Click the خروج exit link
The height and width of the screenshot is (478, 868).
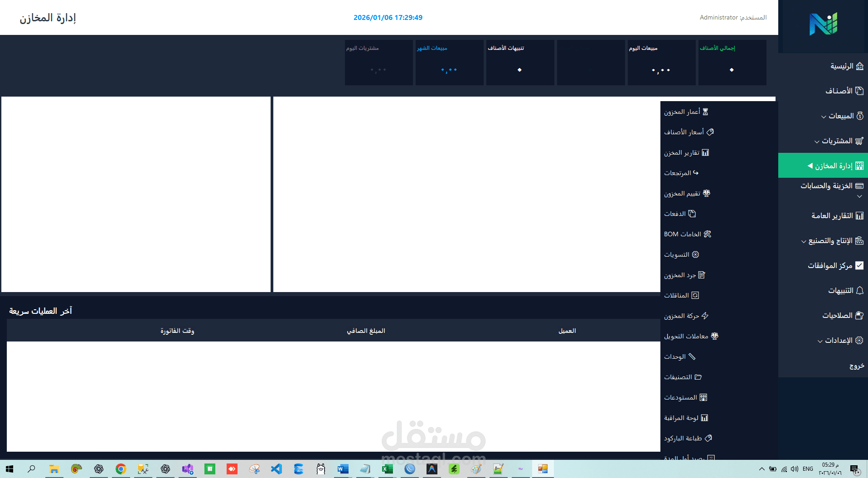[x=857, y=366]
